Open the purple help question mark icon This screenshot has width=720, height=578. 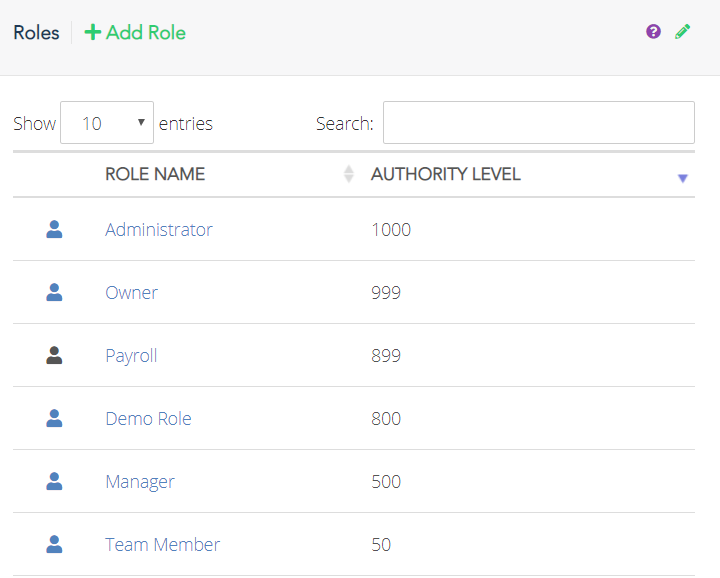(653, 32)
